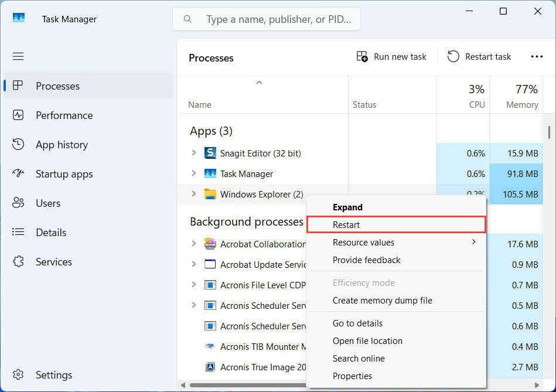Click the horizontal scrollbar thumb

(x=248, y=385)
